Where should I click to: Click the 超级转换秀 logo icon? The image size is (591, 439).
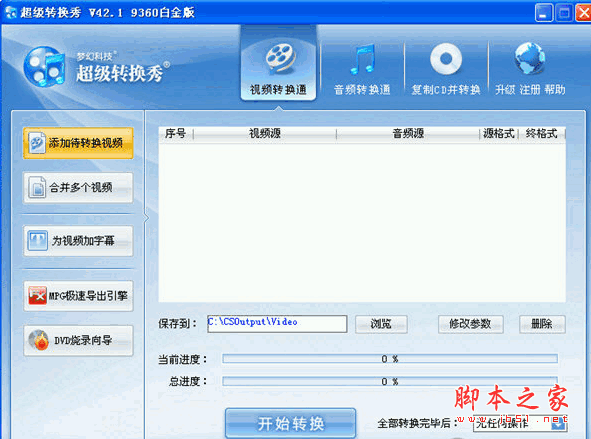pos(44,67)
